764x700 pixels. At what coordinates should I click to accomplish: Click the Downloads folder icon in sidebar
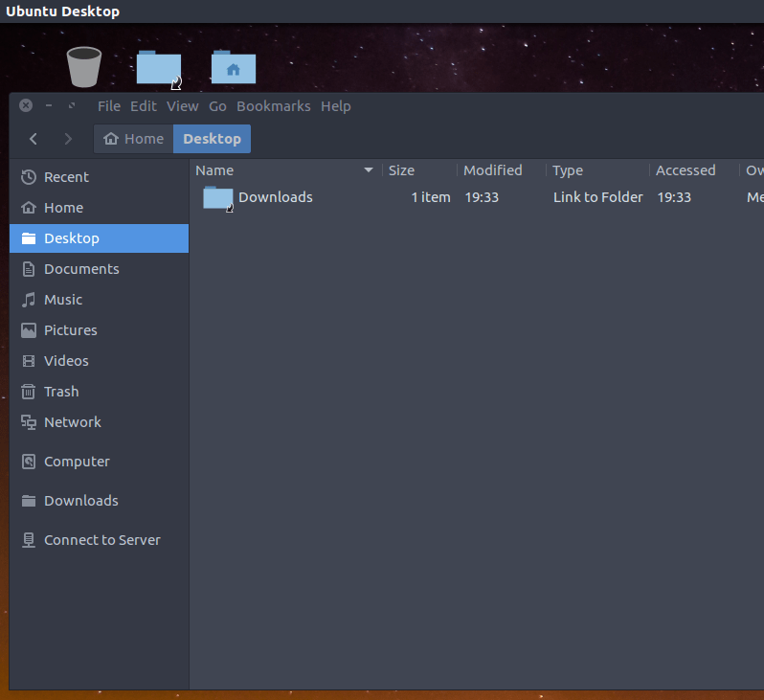pyautogui.click(x=29, y=501)
